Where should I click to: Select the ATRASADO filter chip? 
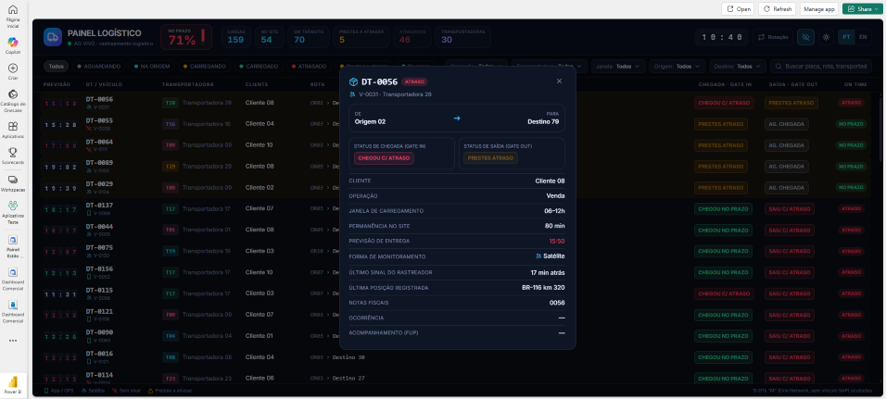click(x=309, y=66)
